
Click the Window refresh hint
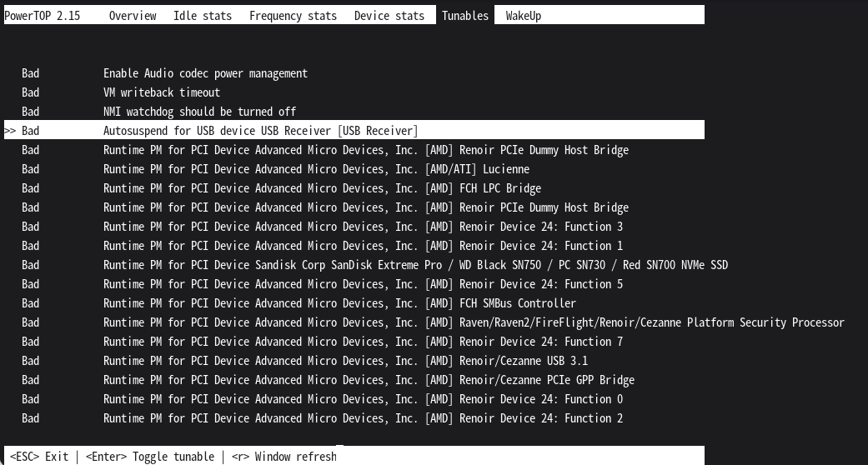pyautogui.click(x=283, y=457)
